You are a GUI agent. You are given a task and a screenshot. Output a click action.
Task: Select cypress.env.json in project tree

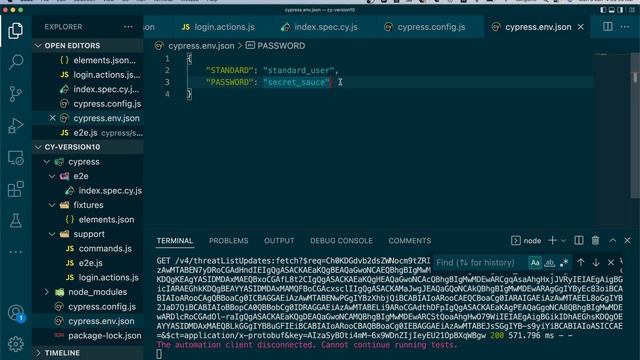pos(101,321)
